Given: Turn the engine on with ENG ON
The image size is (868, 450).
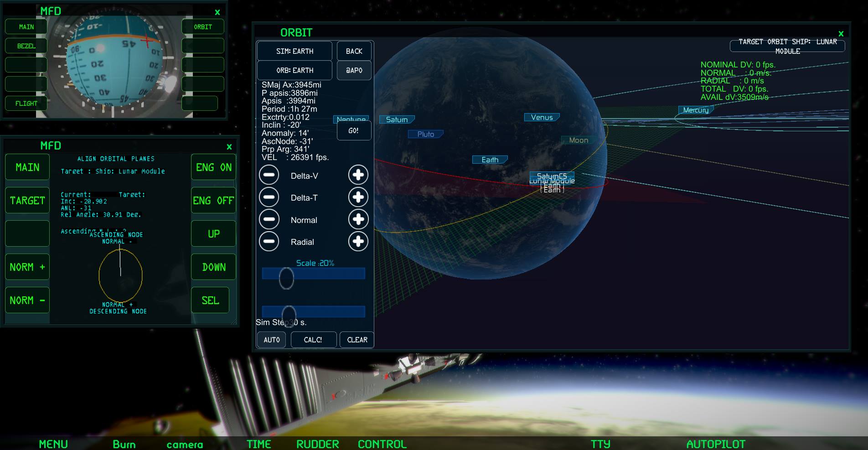Looking at the screenshot, I should pyautogui.click(x=213, y=167).
